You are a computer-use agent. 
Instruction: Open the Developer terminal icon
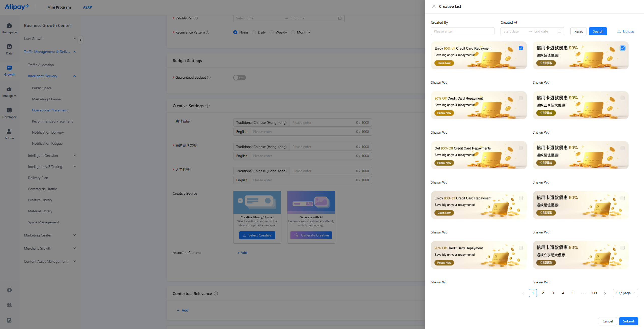tap(9, 110)
